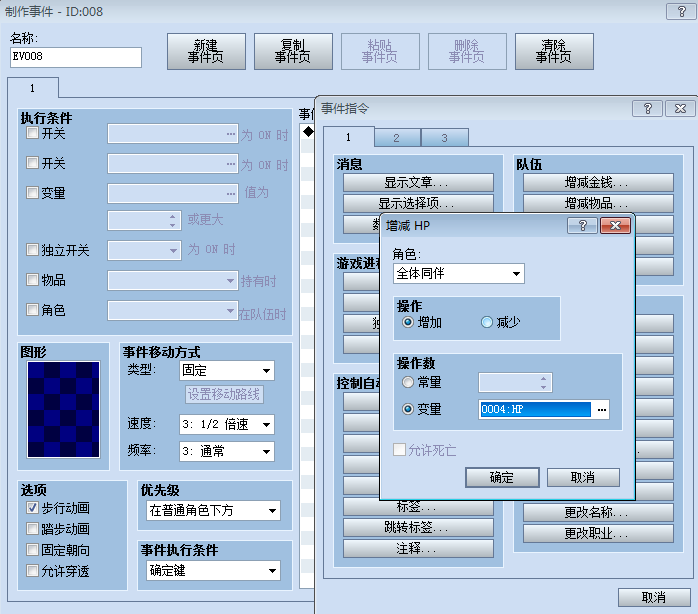Toggle 允许穿透 option checkbox
The width and height of the screenshot is (698, 614).
[x=32, y=570]
